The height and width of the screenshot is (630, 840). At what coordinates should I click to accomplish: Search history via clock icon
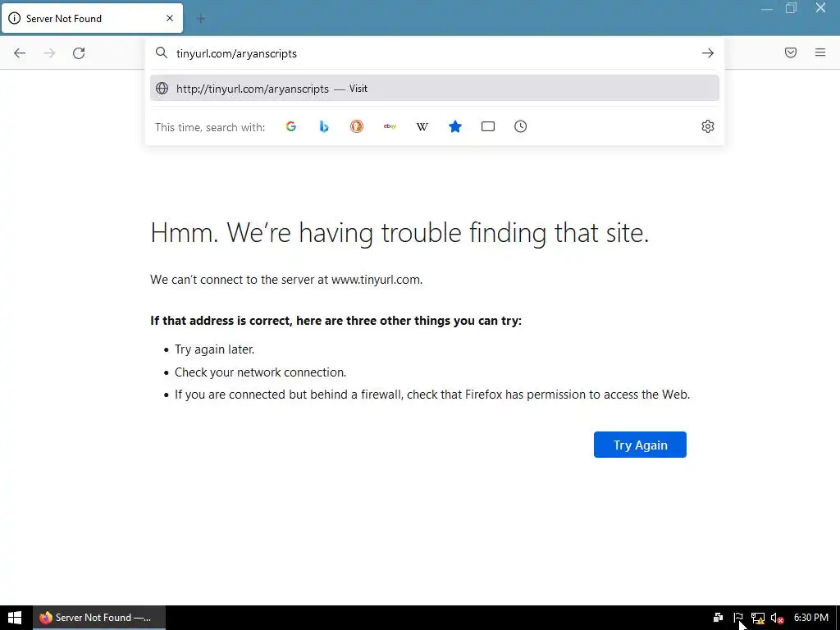520,126
